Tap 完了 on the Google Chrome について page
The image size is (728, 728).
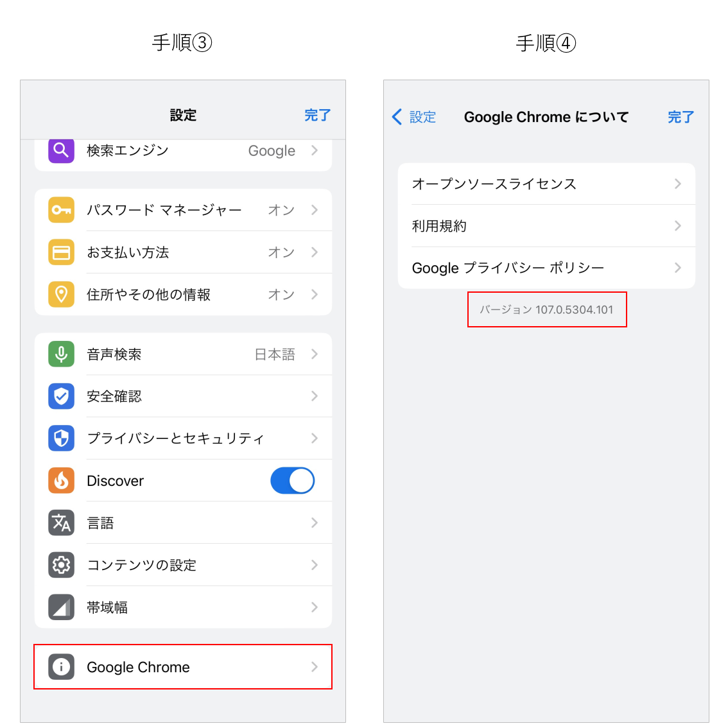(681, 117)
